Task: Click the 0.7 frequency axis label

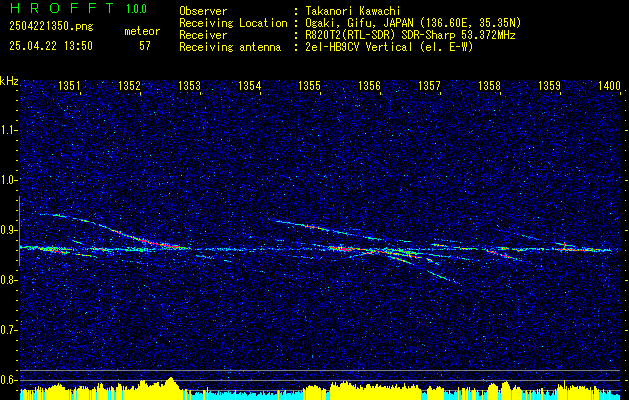Action: (9, 330)
